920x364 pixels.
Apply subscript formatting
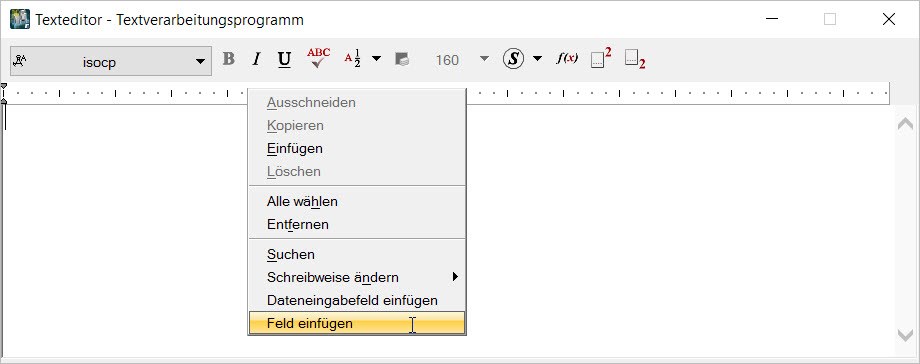pos(635,59)
